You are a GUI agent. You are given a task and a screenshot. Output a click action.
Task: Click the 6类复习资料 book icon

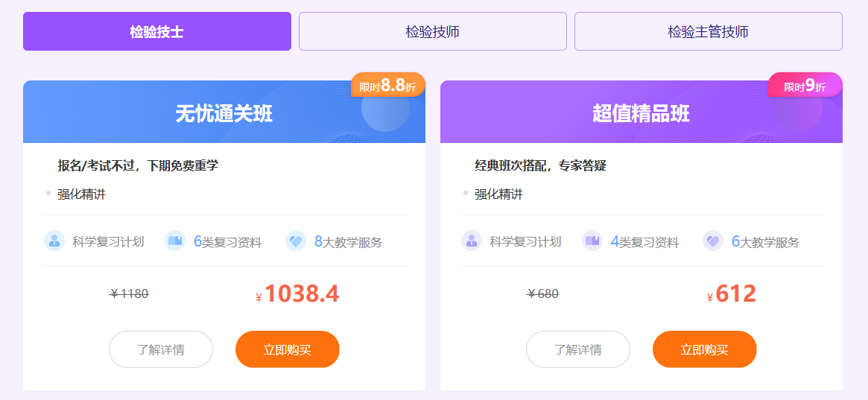175,241
